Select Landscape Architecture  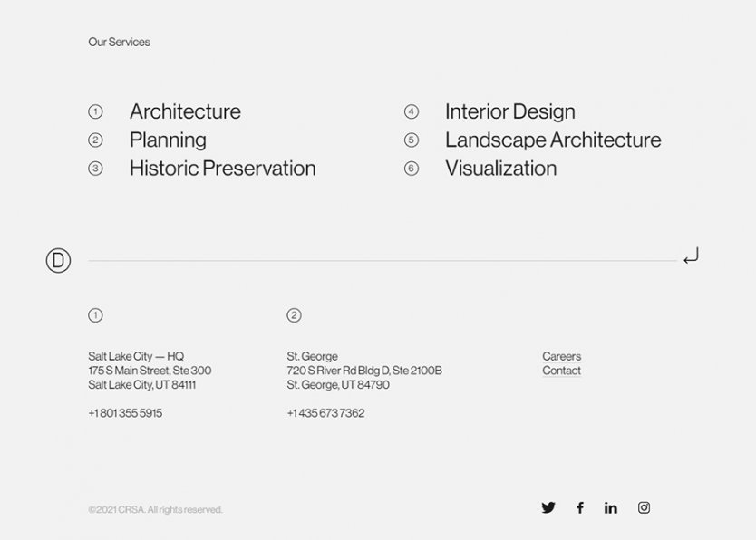553,140
